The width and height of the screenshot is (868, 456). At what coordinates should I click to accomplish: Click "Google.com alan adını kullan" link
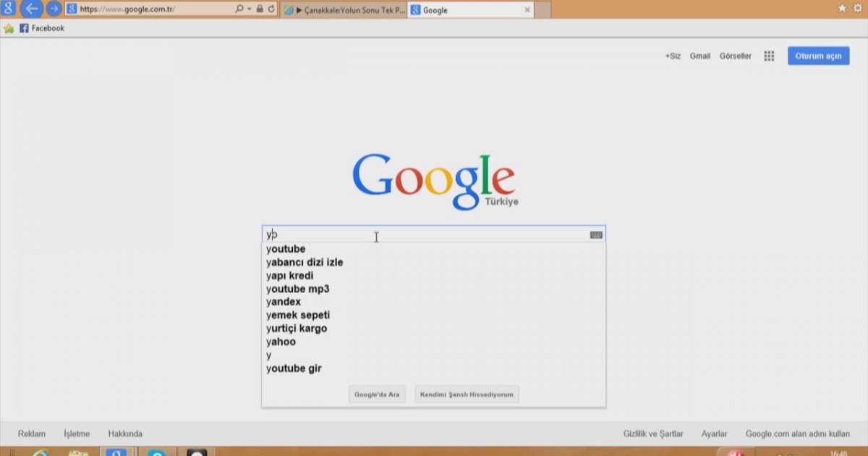click(x=798, y=434)
